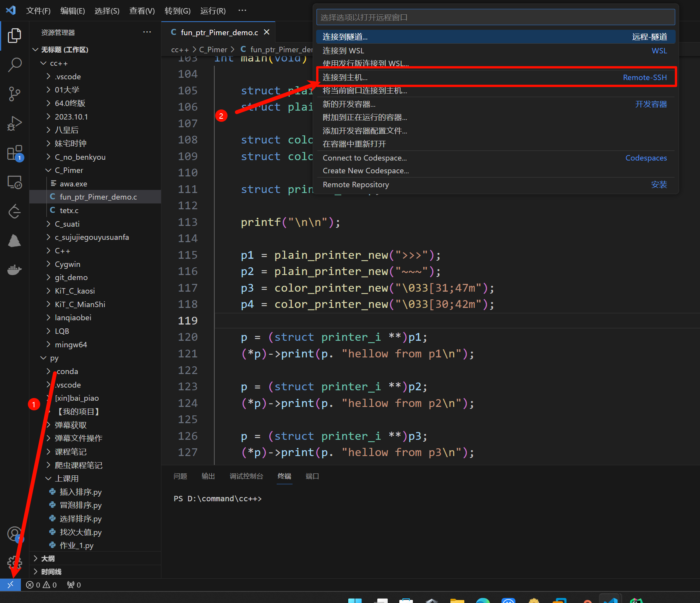Open the 运行(R) menu

[213, 11]
